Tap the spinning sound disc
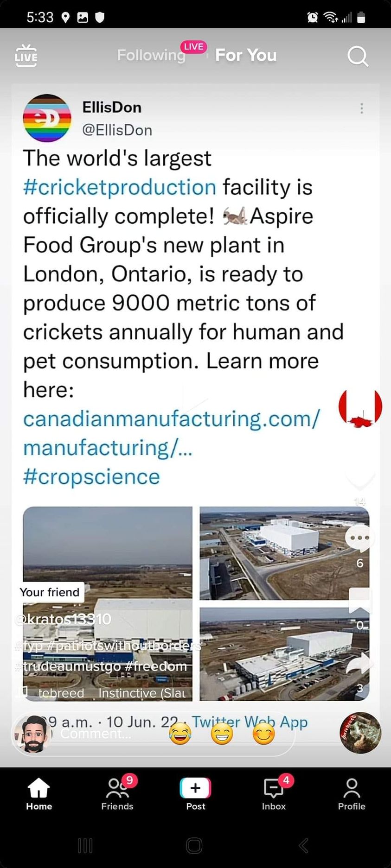 [360, 733]
